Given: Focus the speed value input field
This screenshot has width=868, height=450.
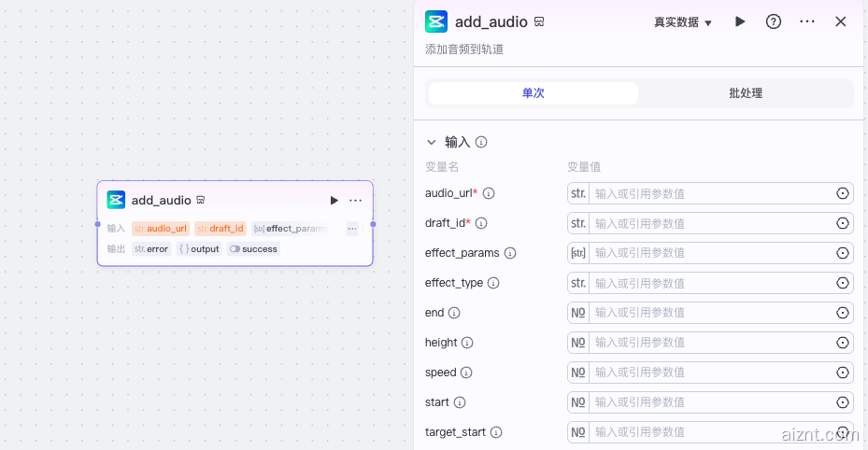Looking at the screenshot, I should 710,373.
